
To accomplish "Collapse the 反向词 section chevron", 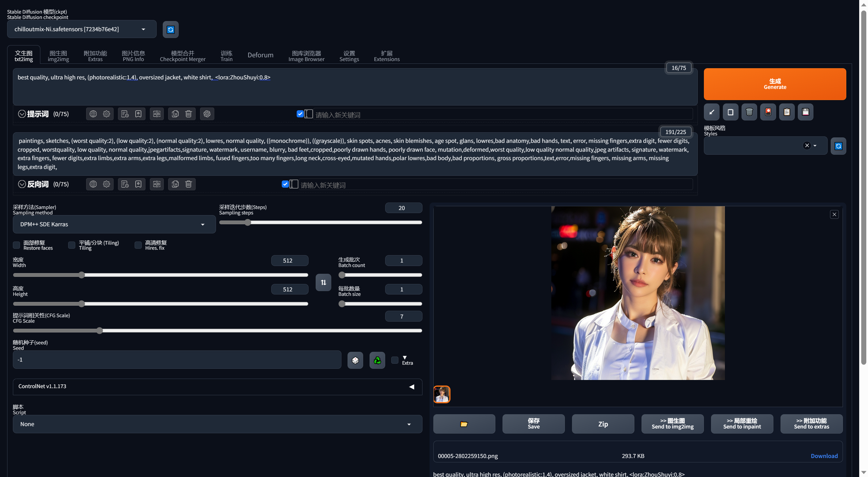I will tap(22, 184).
